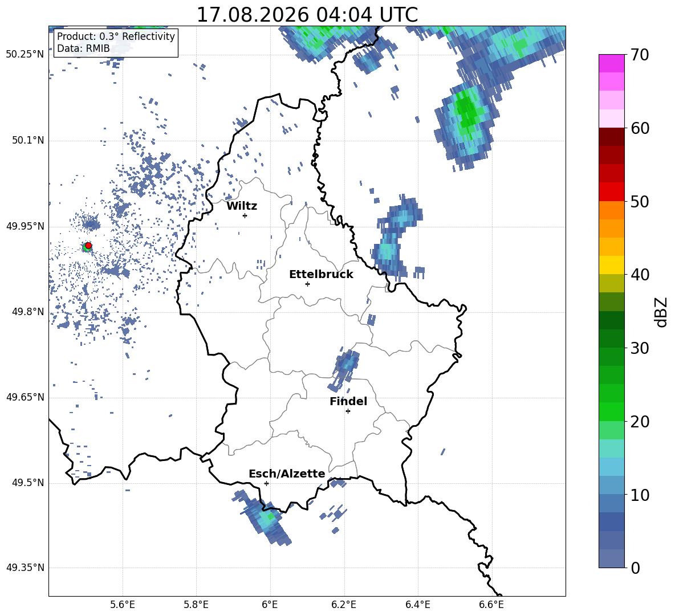This screenshot has width=675, height=616.
Task: Pick the yellow 40 dBZ colorbar segment
Action: pos(611,265)
